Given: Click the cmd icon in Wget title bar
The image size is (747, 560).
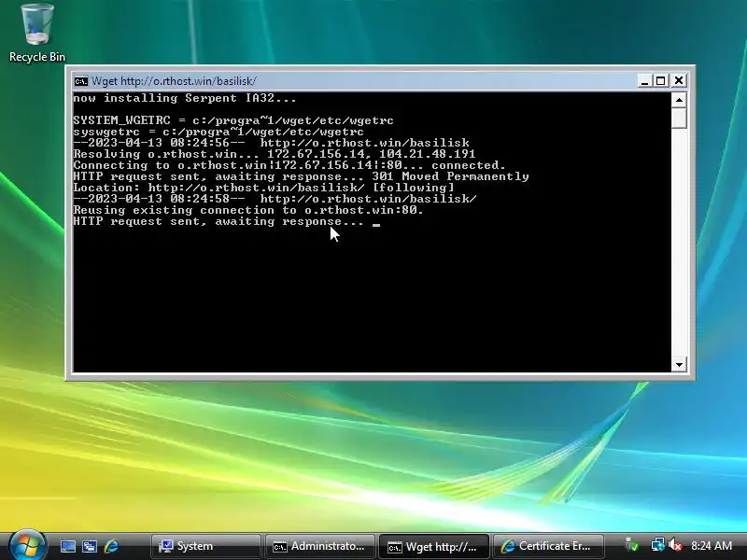Looking at the screenshot, I should 80,81.
